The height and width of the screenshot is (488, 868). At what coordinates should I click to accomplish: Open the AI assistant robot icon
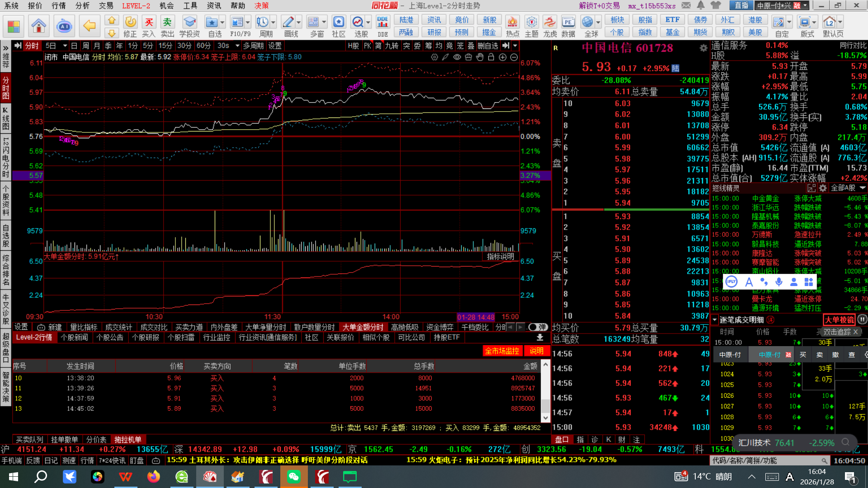pos(64,26)
